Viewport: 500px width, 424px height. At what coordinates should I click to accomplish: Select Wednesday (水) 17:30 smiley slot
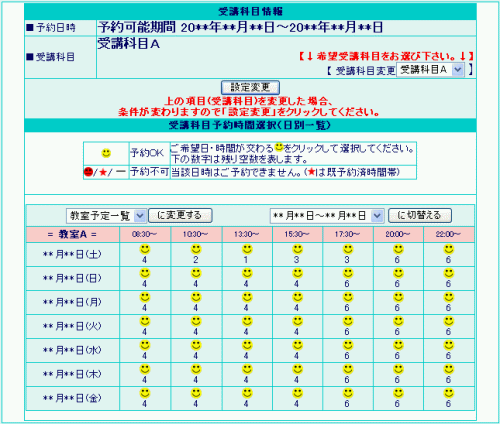pos(348,345)
